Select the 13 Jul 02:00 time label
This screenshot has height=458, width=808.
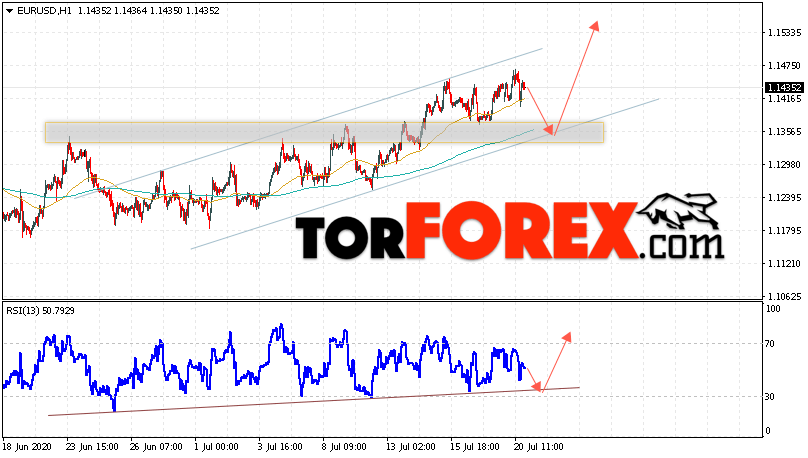[411, 447]
